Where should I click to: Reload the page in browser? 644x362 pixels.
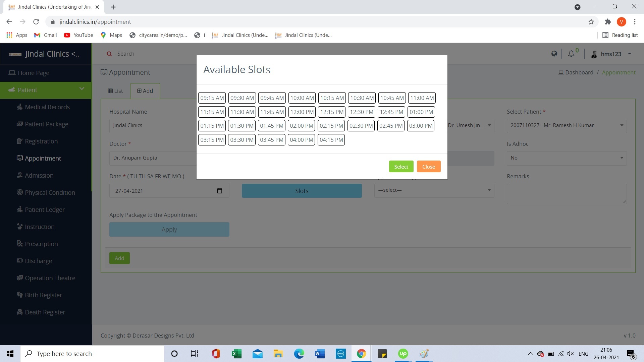tap(36, 22)
